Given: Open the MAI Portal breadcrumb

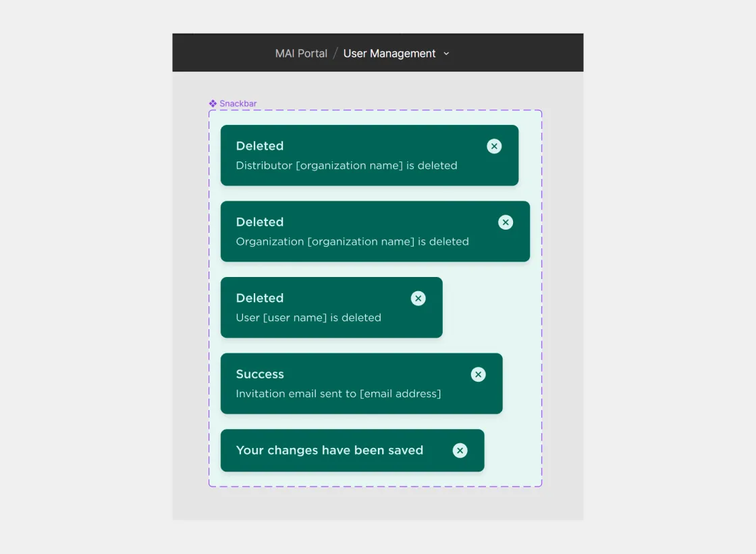Looking at the screenshot, I should (301, 53).
